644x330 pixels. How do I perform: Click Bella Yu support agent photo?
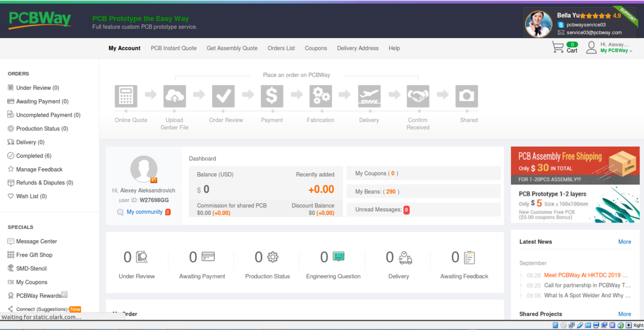tap(538, 24)
